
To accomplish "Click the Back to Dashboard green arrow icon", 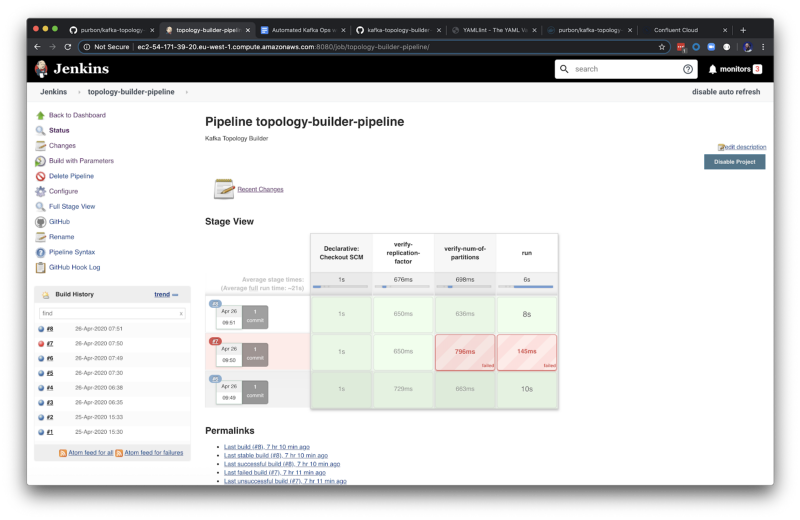I will (40, 115).
